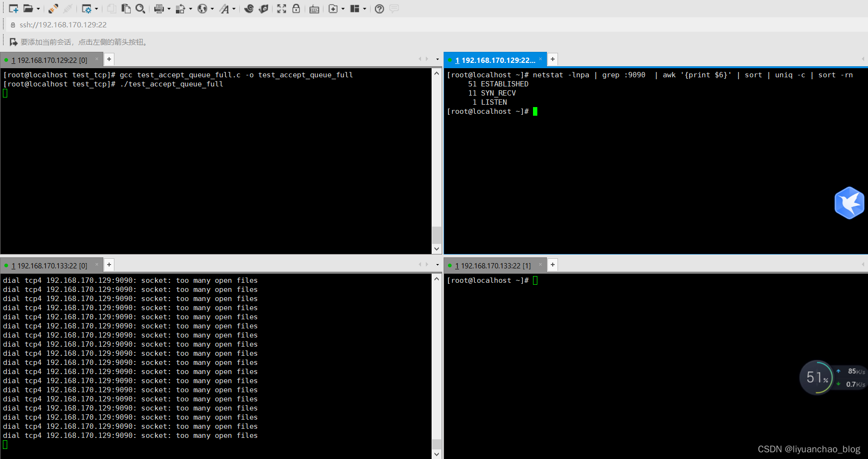Click the bottom-left terminal scrollbar thumb
The width and height of the screenshot is (868, 459).
pyautogui.click(x=436, y=444)
